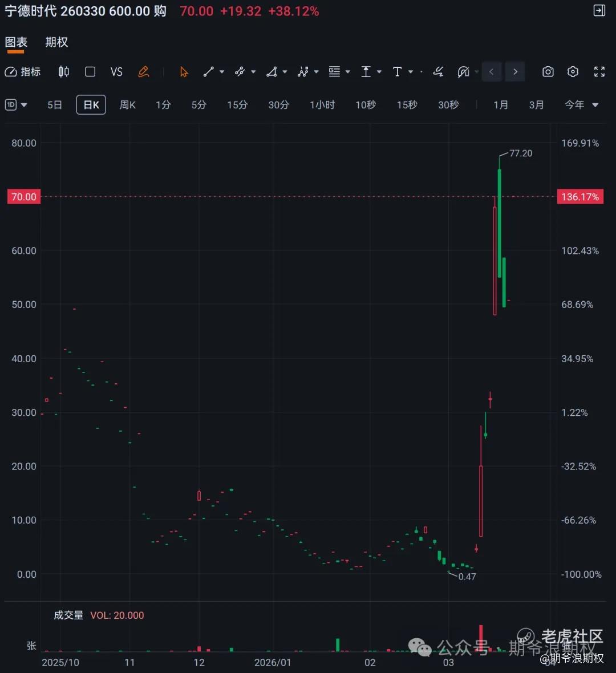This screenshot has height=673, width=616.
Task: Click the square layout icon
Action: coord(90,72)
